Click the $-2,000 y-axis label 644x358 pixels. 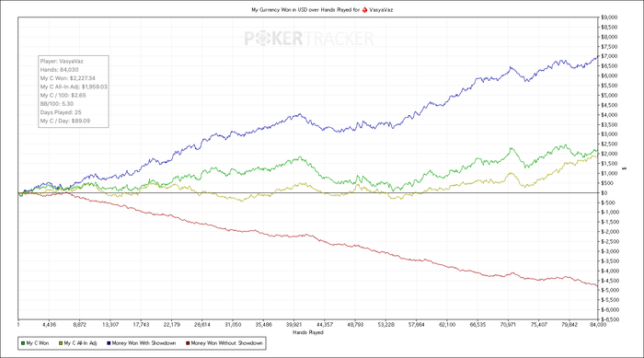(610, 232)
